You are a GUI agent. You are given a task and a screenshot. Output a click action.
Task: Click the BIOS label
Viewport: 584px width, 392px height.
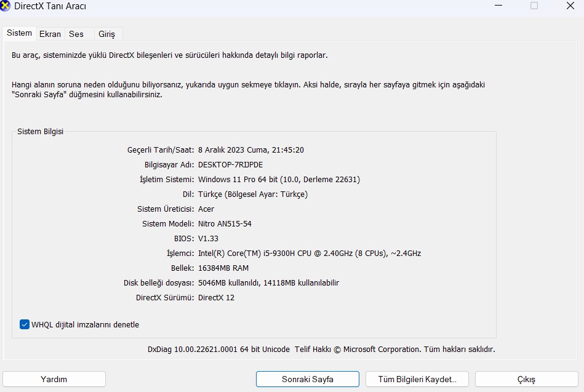point(184,239)
